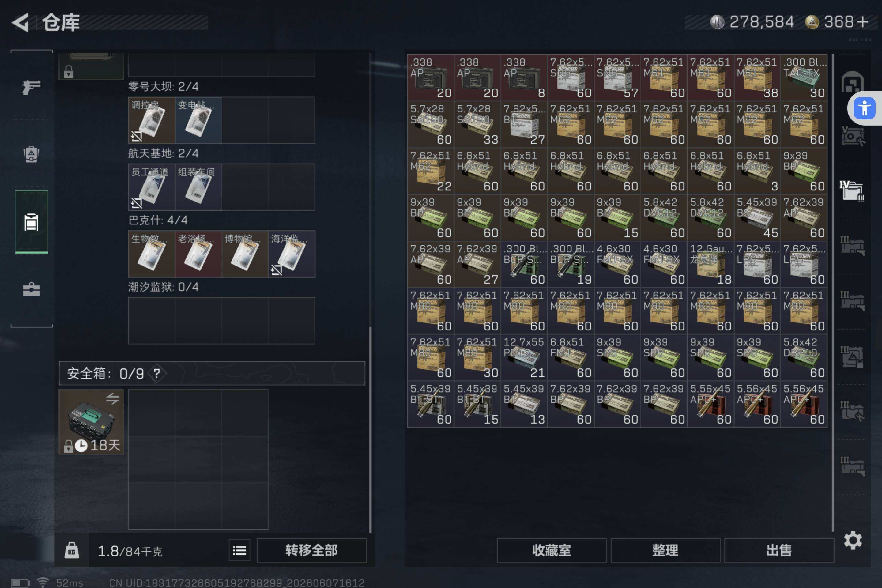882x588 pixels.
Task: Show safe box help question mark
Action: (x=157, y=373)
